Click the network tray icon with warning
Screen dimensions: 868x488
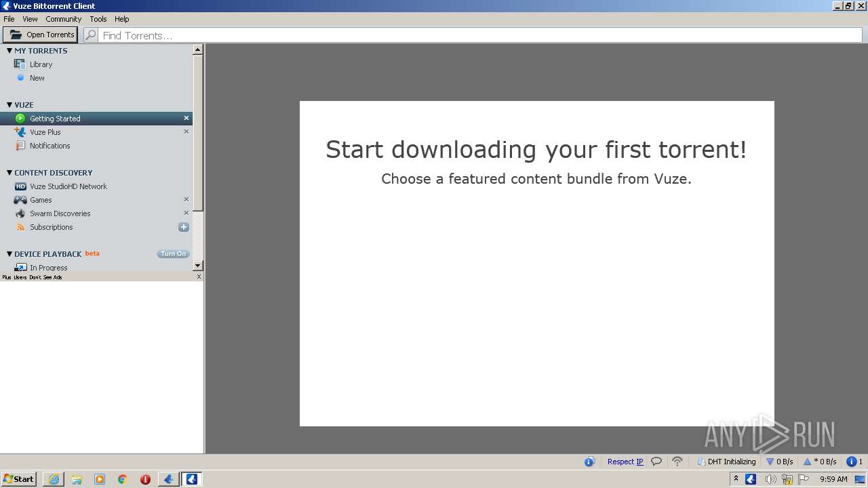[787, 479]
